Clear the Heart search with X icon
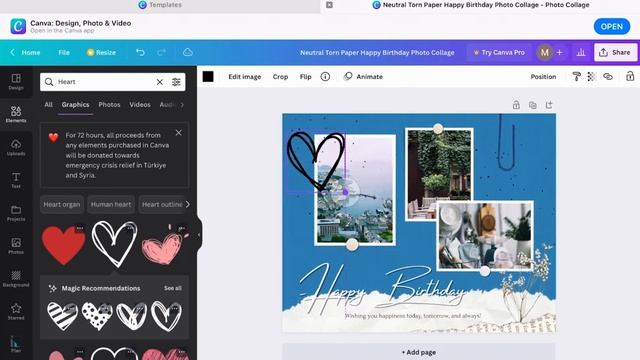Image resolution: width=640 pixels, height=360 pixels. pos(160,82)
